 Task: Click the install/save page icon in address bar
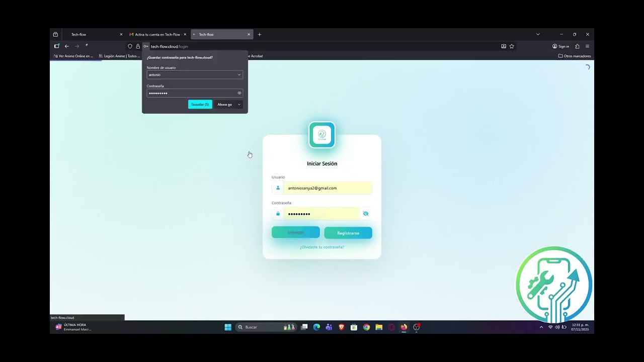pos(504,46)
